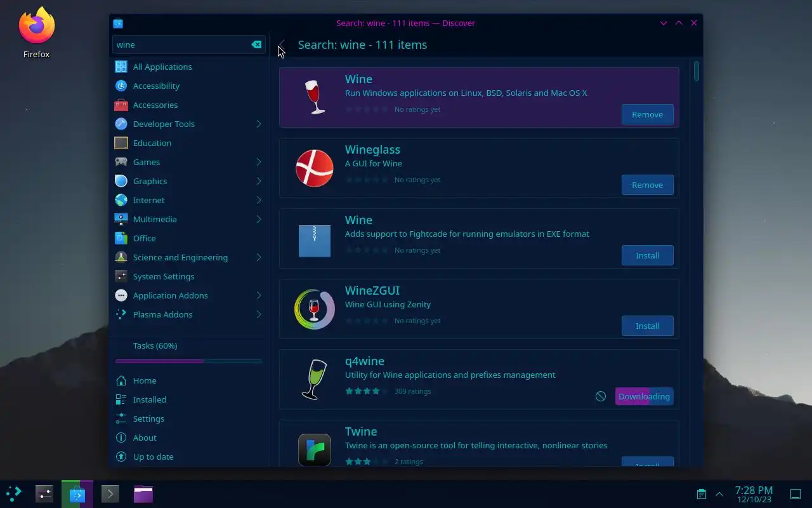The height and width of the screenshot is (508, 812).
Task: Install WineZGUI
Action: pyautogui.click(x=647, y=326)
